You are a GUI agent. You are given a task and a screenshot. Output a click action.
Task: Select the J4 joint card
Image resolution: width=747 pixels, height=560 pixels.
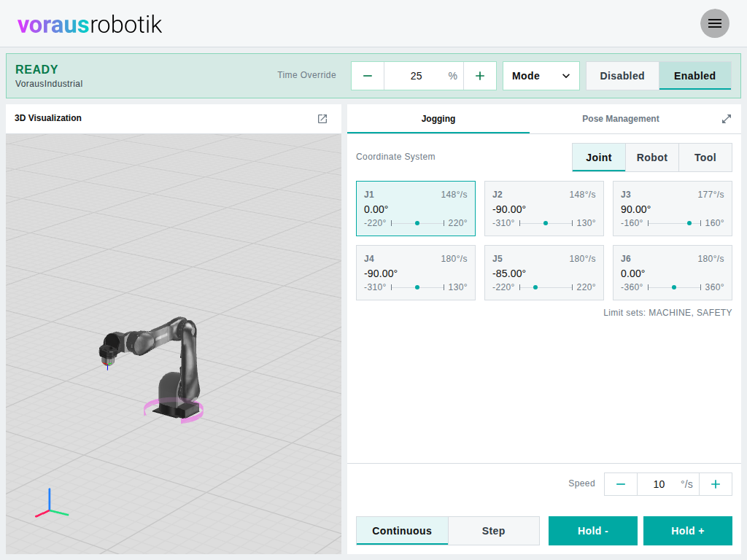(416, 273)
